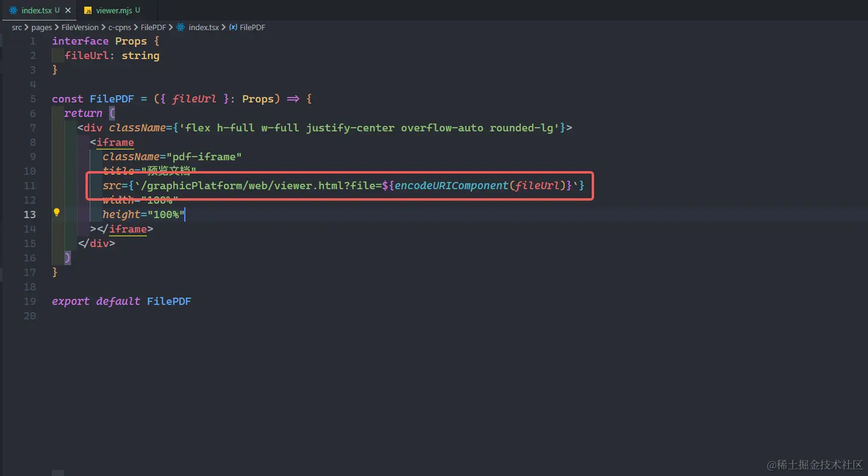Click the export default FilePDF statement
The image size is (868, 476).
(120, 301)
